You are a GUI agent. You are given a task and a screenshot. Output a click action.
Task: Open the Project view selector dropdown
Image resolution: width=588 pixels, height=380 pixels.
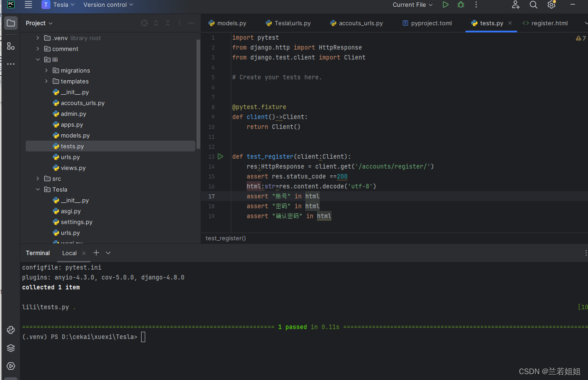click(39, 23)
